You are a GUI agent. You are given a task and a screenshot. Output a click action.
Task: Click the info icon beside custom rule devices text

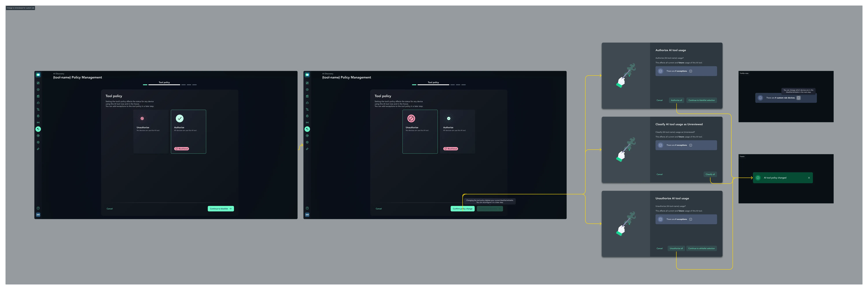click(x=799, y=98)
